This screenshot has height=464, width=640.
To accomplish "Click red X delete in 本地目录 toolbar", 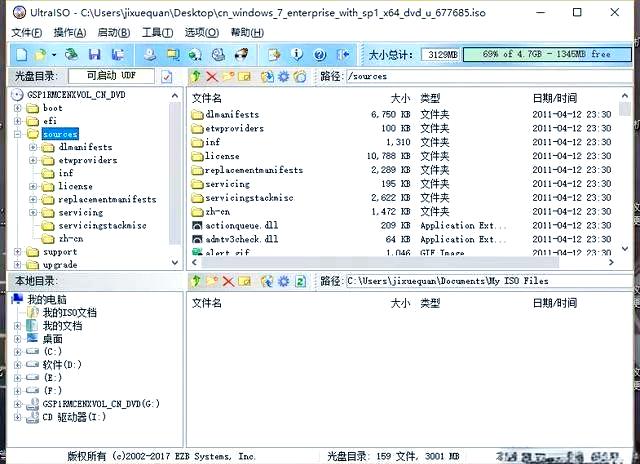I will click(x=228, y=281).
